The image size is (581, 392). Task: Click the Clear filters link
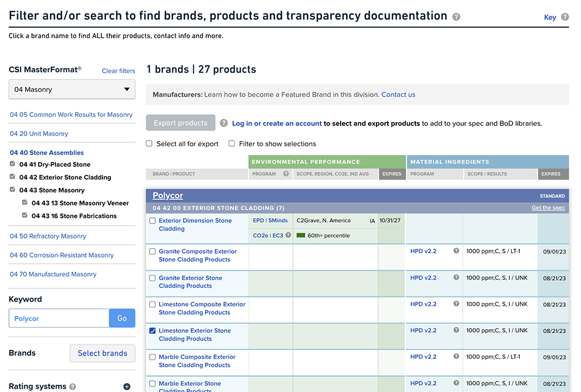(118, 71)
